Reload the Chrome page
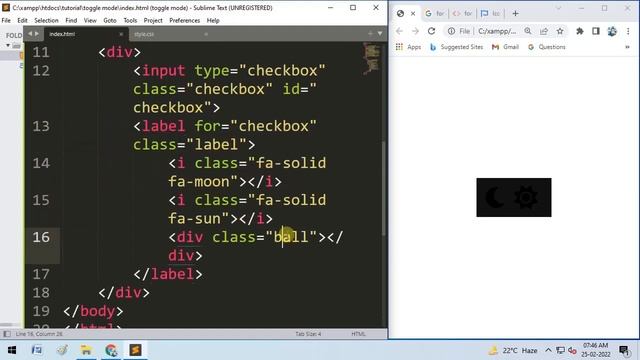 click(x=431, y=31)
